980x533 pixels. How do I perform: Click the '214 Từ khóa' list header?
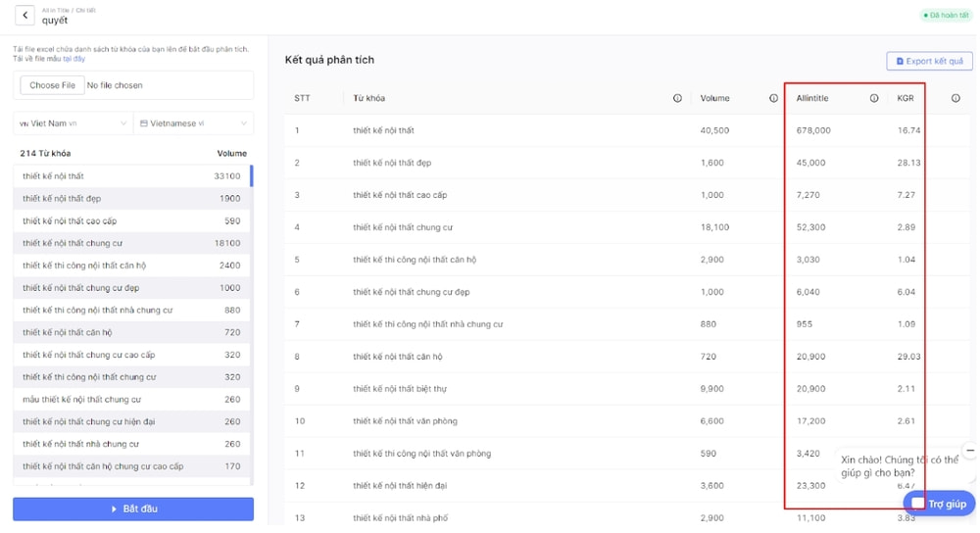tap(45, 154)
